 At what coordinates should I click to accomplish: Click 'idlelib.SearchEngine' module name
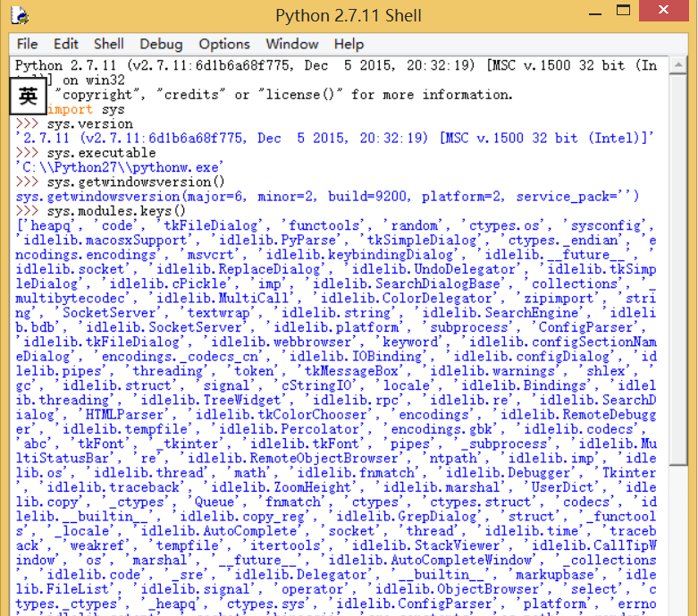pyautogui.click(x=500, y=313)
